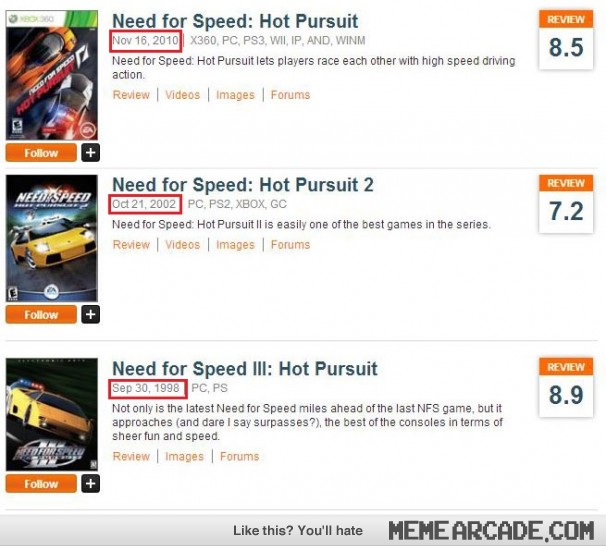Open Need for Speed: Hot Pursuit 2 title
The image size is (606, 546).
tap(243, 185)
